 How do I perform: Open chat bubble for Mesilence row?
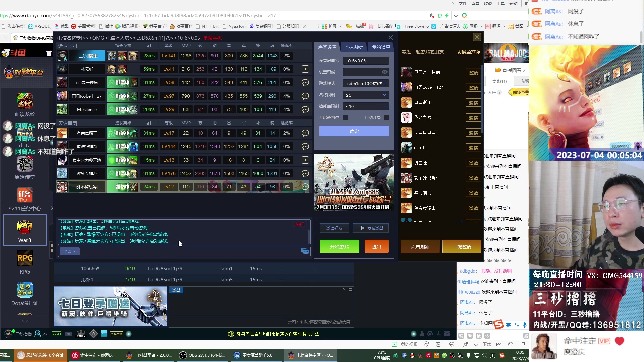pos(305,109)
